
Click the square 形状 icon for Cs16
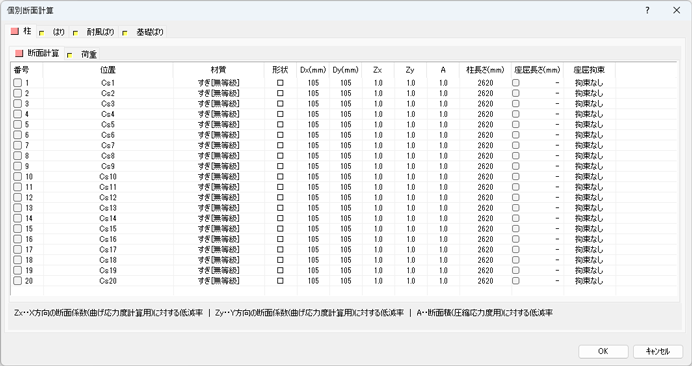coord(280,239)
